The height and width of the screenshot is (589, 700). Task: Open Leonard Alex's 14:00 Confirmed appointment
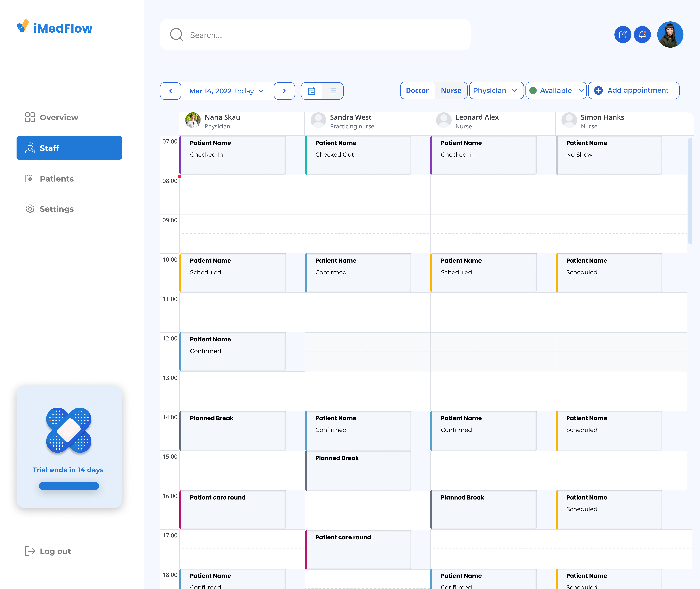(x=483, y=431)
